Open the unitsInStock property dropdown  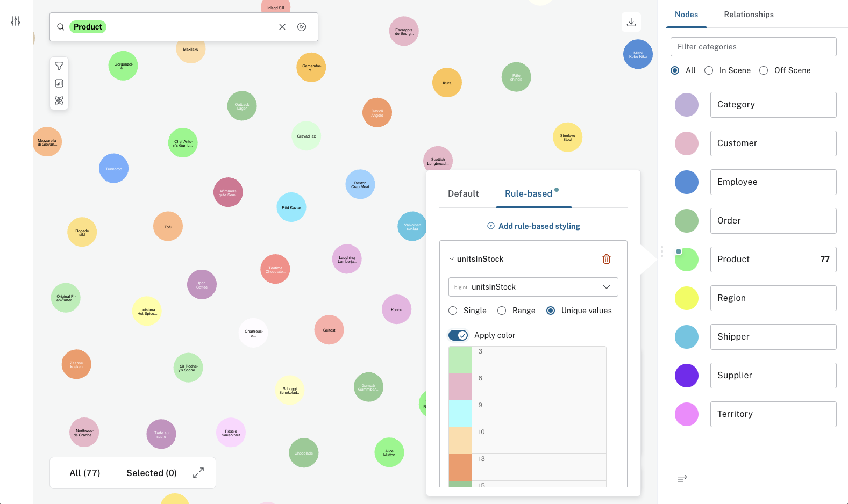click(533, 287)
